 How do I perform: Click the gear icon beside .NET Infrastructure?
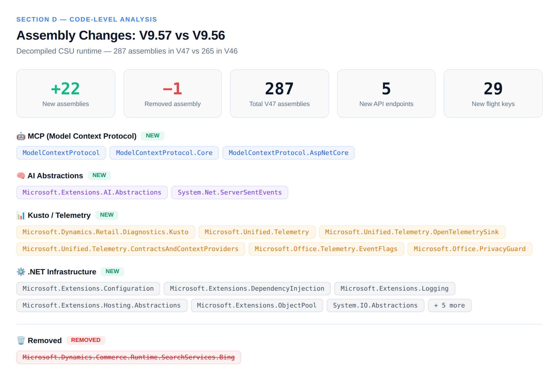click(x=21, y=272)
